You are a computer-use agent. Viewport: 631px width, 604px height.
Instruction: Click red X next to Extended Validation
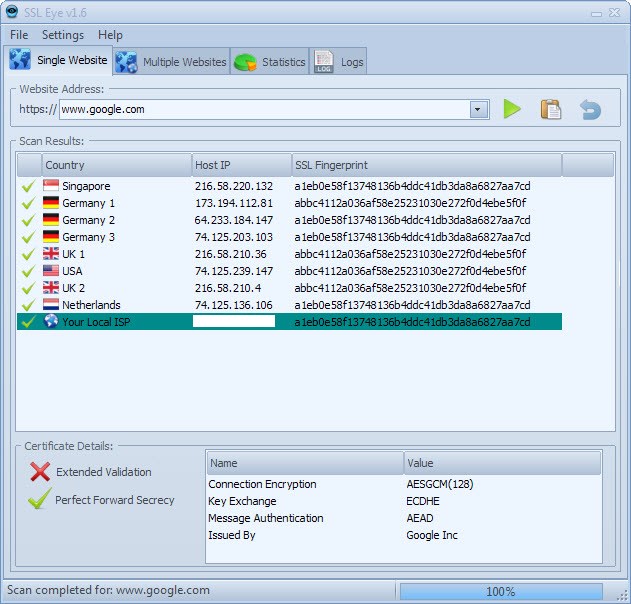pyautogui.click(x=40, y=472)
